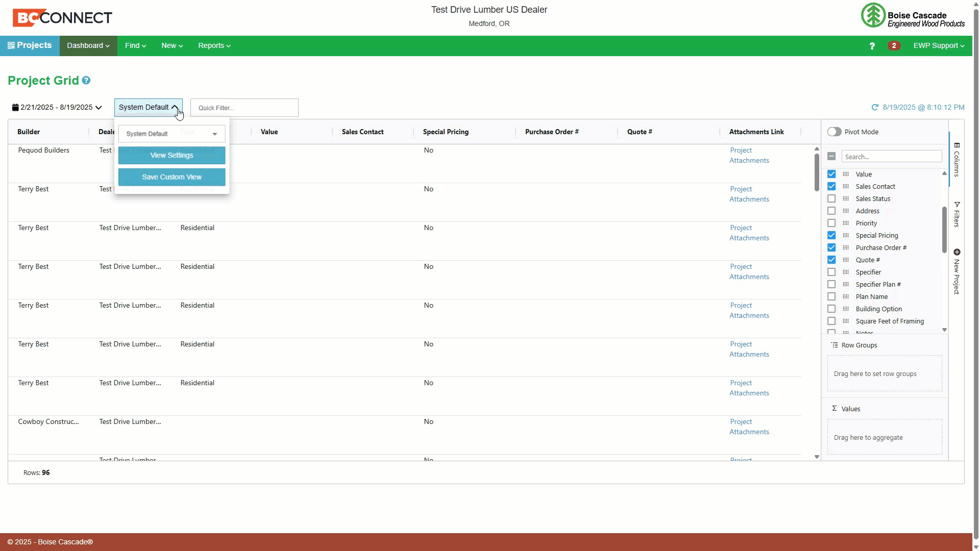Screen dimensions: 980x551
Task: Open the System Default select box in popup
Action: (171, 134)
